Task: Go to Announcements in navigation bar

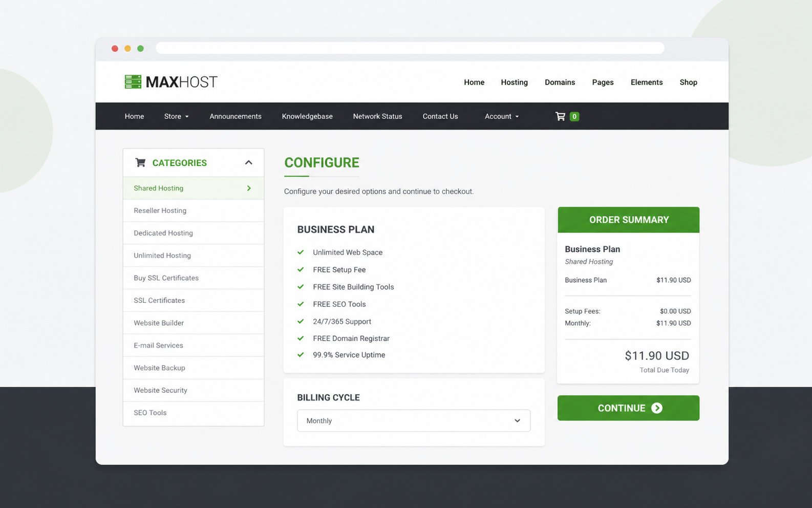Action: [x=236, y=116]
